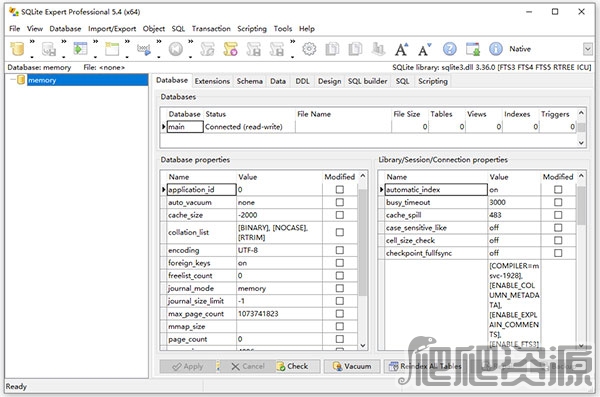Select the memory database icon in the tree
Screen dimensions: 600x397
coord(21,80)
